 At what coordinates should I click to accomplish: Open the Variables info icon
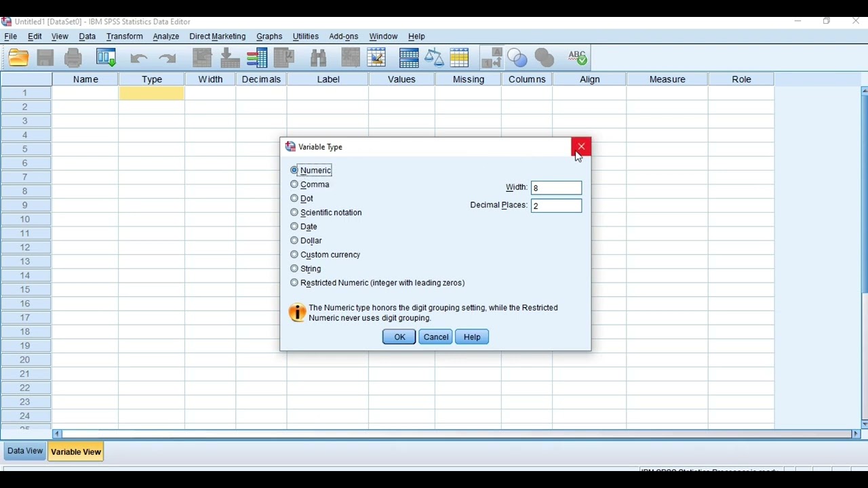pyautogui.click(x=257, y=58)
